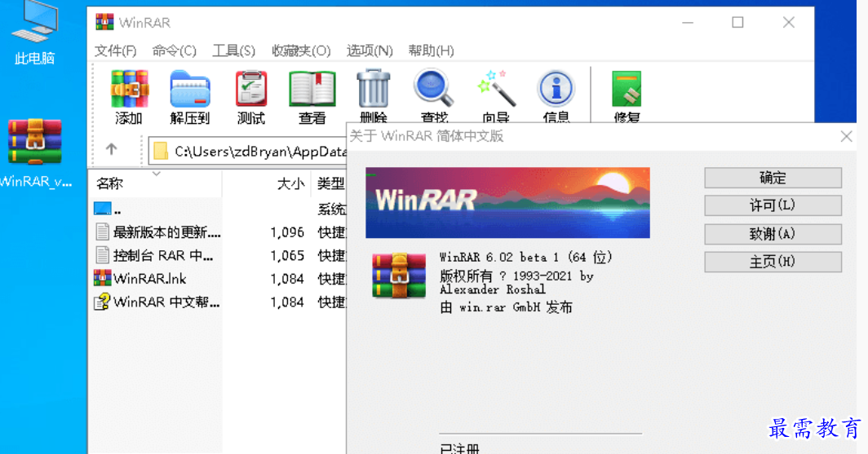Click the 解压到 (Extract to) toolbar icon
This screenshot has height=454, width=868.
pyautogui.click(x=190, y=89)
